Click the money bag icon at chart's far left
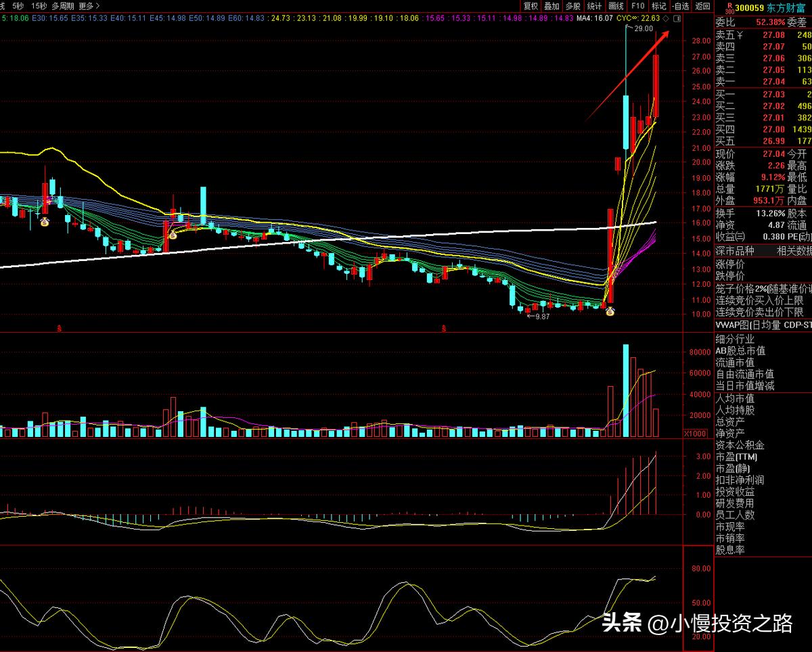Image resolution: width=812 pixels, height=652 pixels. [44, 221]
